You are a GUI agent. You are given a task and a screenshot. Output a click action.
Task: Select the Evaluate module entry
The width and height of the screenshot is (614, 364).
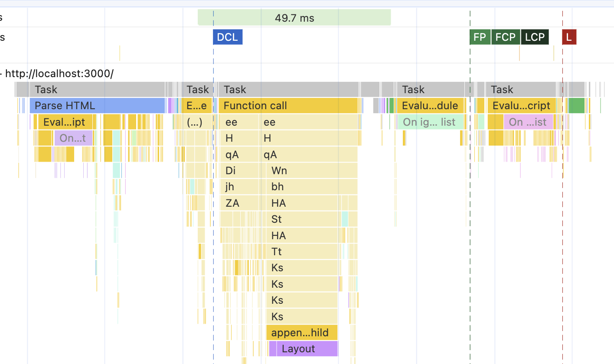tap(429, 105)
